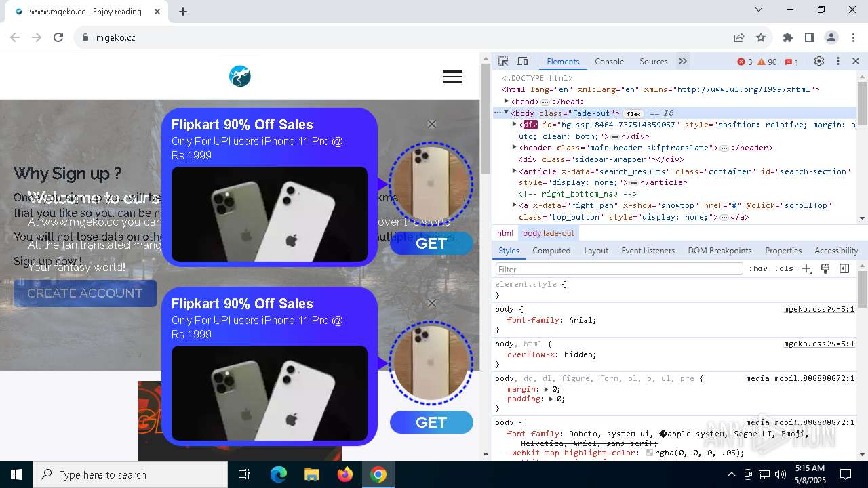Collapse the body fade-out node
Screen dimensions: 868x488
click(506, 113)
